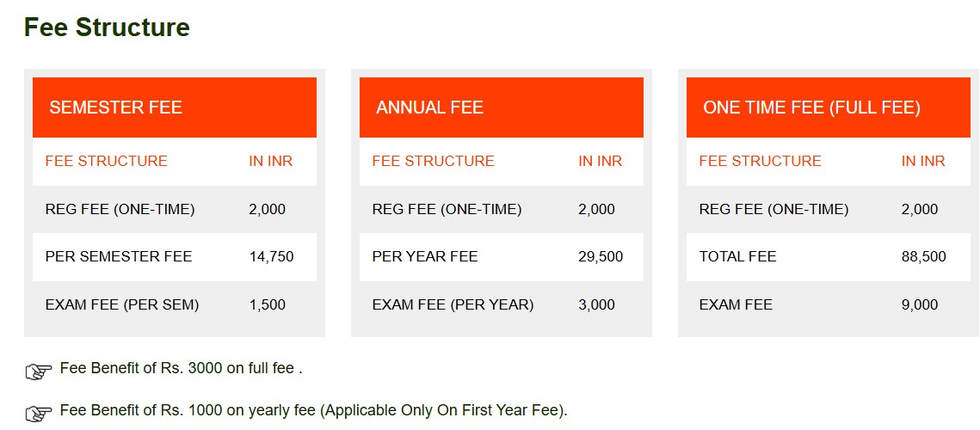Click TOTAL FEE row label
The height and width of the screenshot is (430, 980).
pos(737,256)
